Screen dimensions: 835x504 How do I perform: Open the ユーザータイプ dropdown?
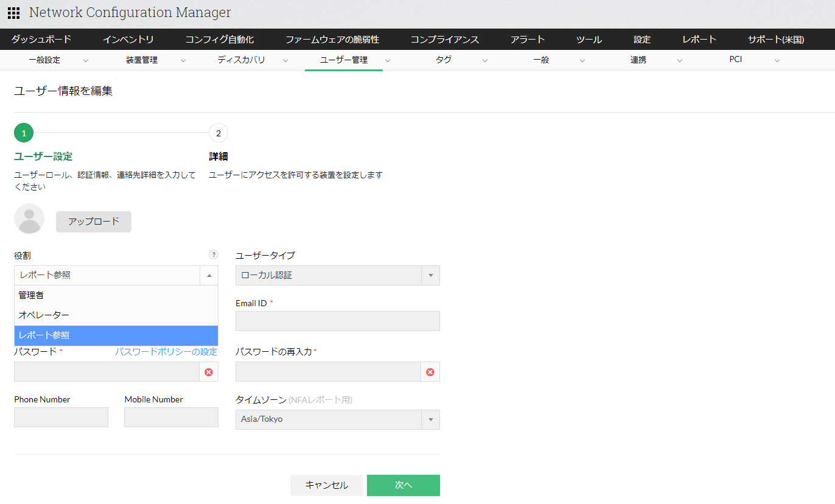pos(338,275)
